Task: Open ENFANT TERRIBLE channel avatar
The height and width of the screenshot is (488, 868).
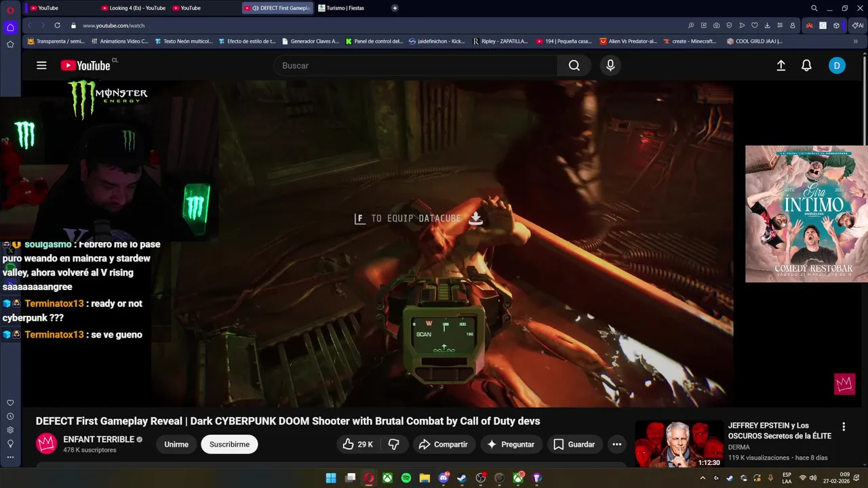Action: coord(47,444)
